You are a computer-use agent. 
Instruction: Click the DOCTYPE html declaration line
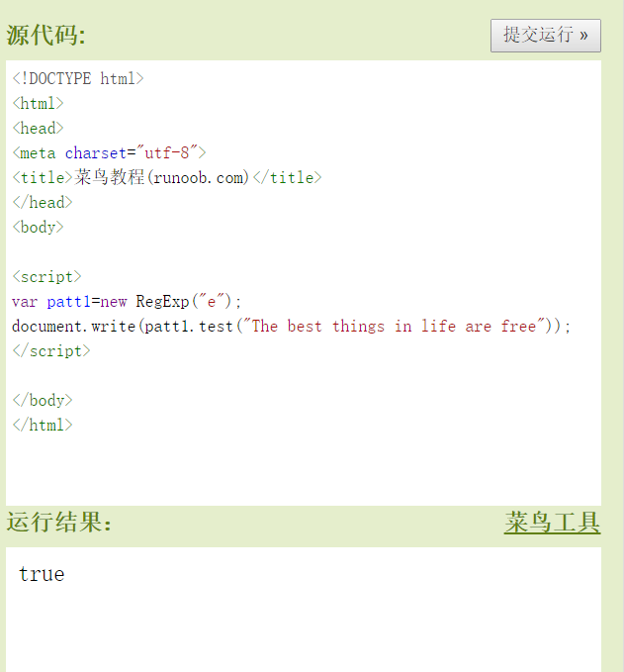point(78,79)
